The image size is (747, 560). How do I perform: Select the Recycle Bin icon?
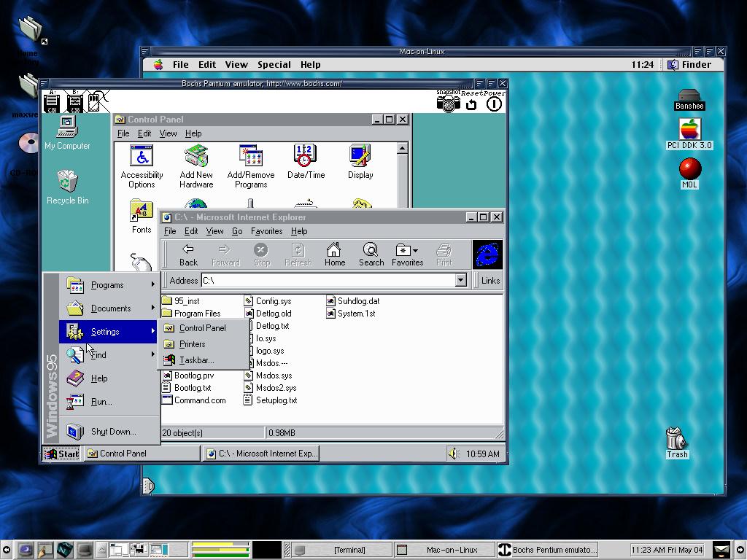[68, 187]
